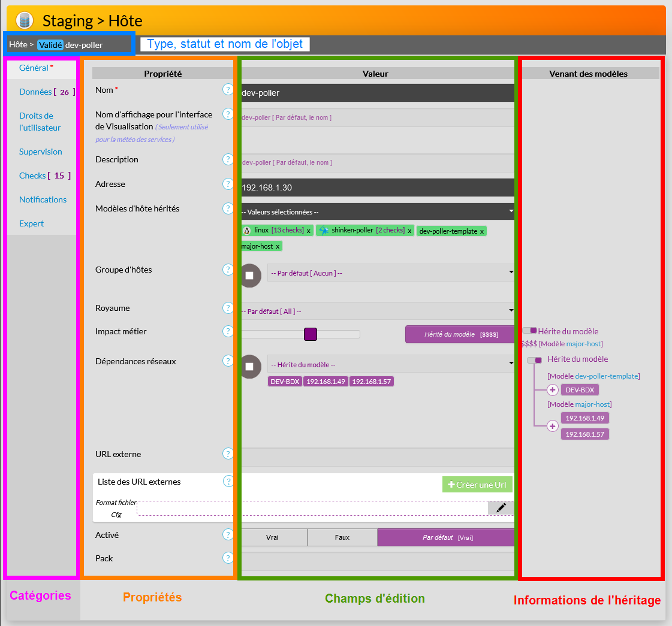Viewport: 672px width, 626px height.
Task: Open the Modèles d'hôte hérités dropdown
Action: [x=378, y=211]
